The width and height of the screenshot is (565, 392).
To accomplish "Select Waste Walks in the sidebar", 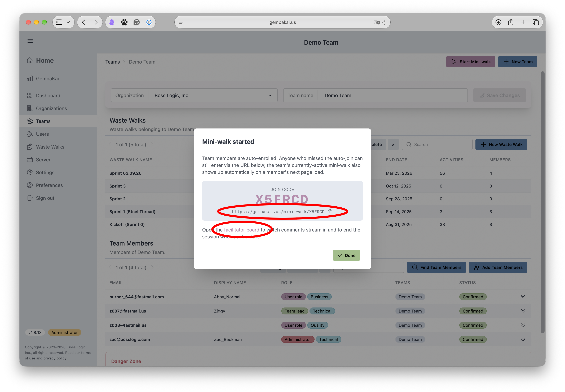I will click(x=50, y=147).
